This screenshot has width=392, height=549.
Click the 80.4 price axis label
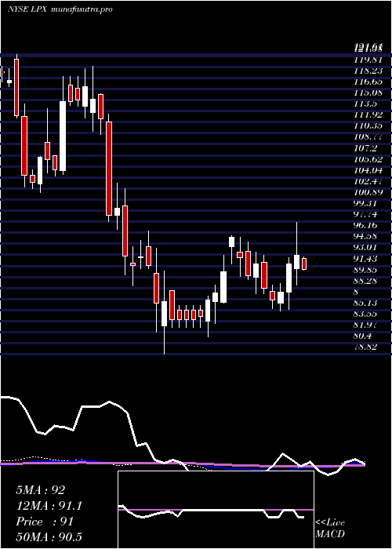(364, 336)
